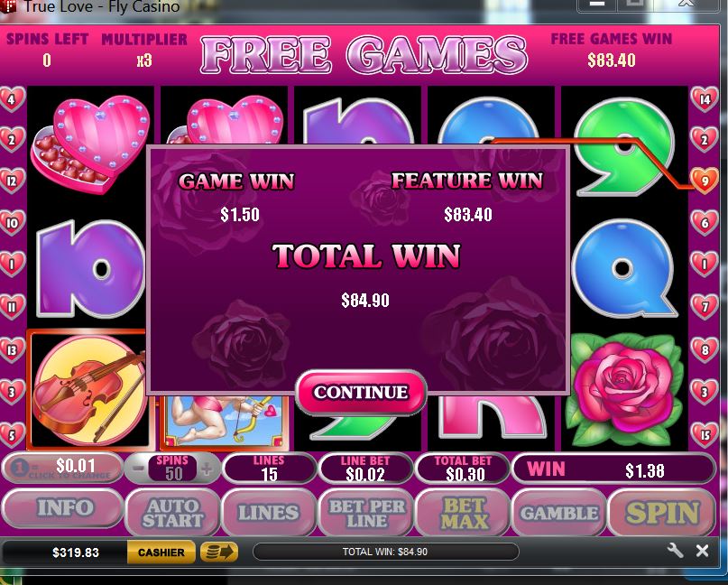The height and width of the screenshot is (585, 728).
Task: Open the Cashier
Action: click(161, 552)
